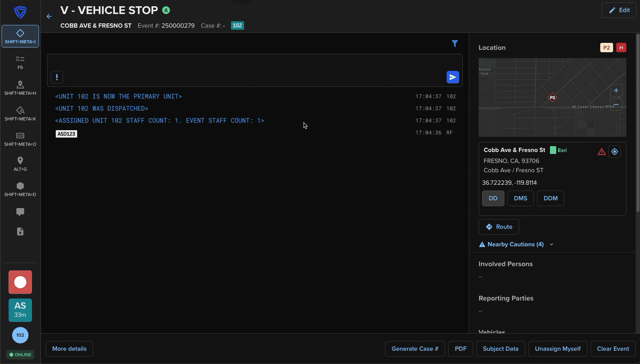Click the Generate Case # button
This screenshot has height=364, width=640.
[415, 349]
